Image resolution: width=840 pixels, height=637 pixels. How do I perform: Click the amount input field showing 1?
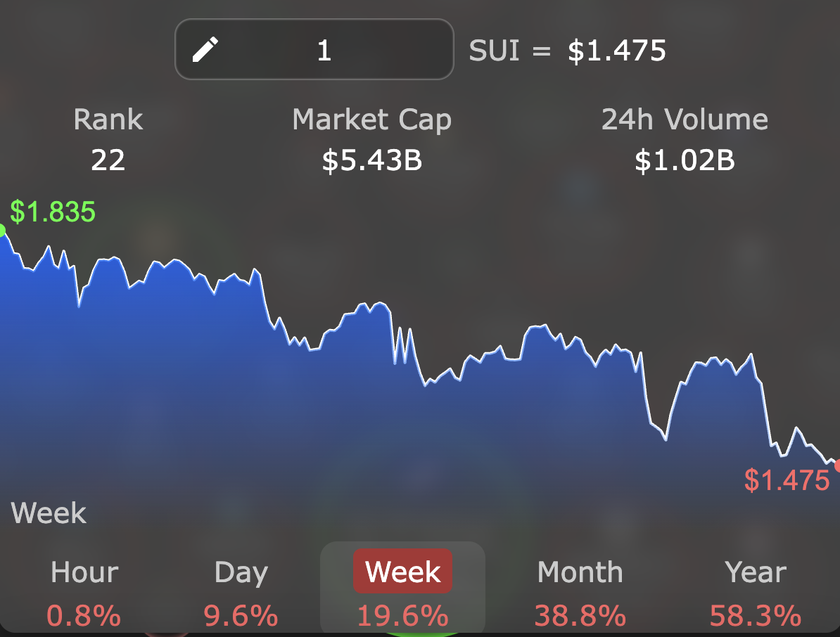point(324,50)
